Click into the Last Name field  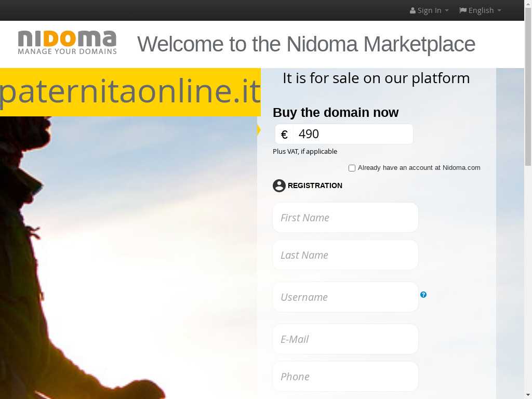coord(345,255)
